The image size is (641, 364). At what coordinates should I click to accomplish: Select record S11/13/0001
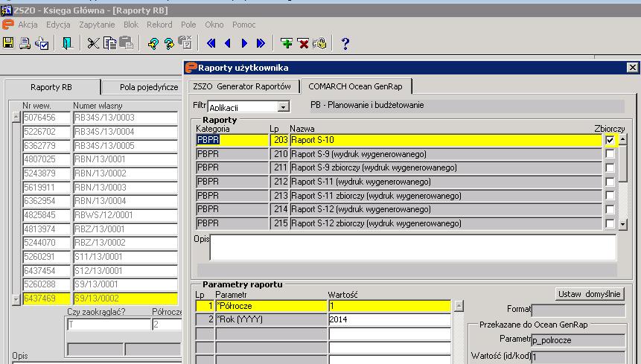125,257
